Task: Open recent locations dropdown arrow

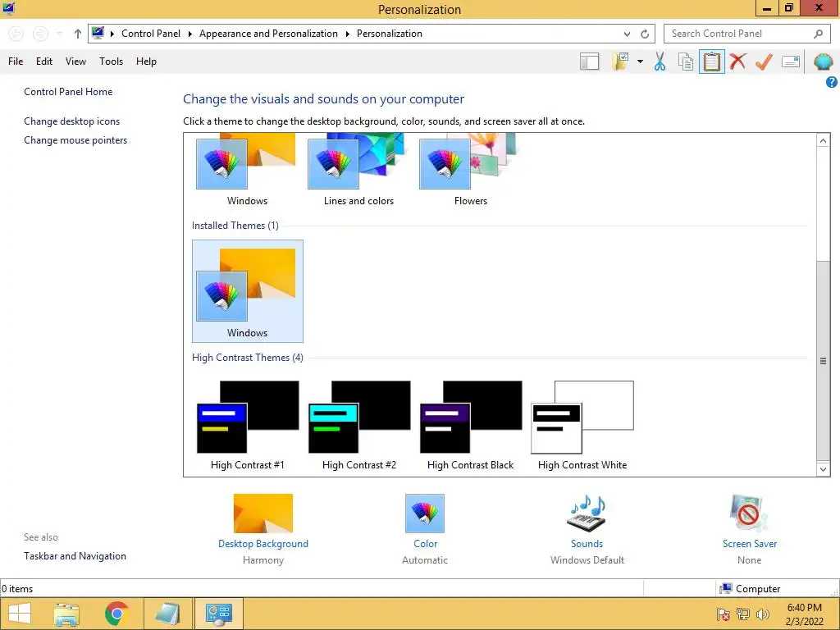Action: (x=60, y=33)
